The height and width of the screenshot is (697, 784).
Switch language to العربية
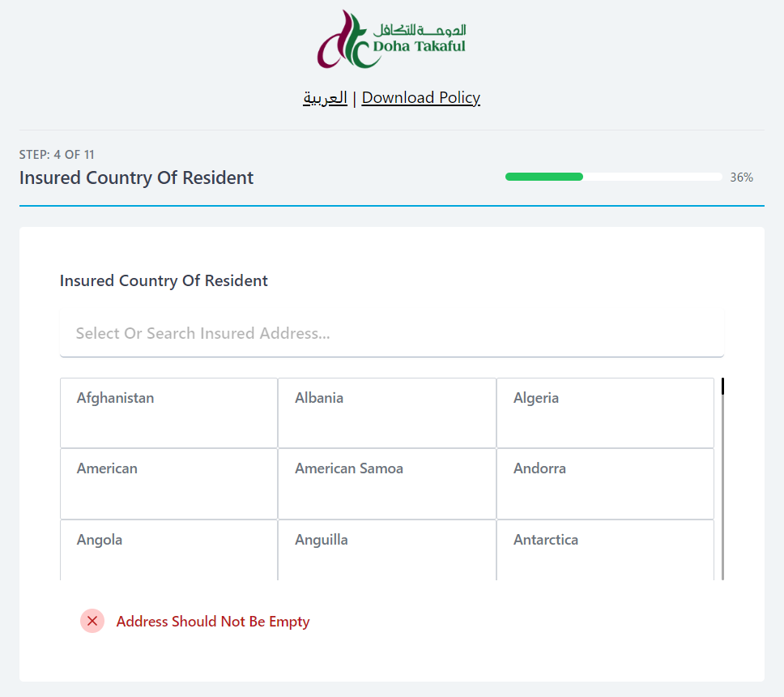point(325,97)
